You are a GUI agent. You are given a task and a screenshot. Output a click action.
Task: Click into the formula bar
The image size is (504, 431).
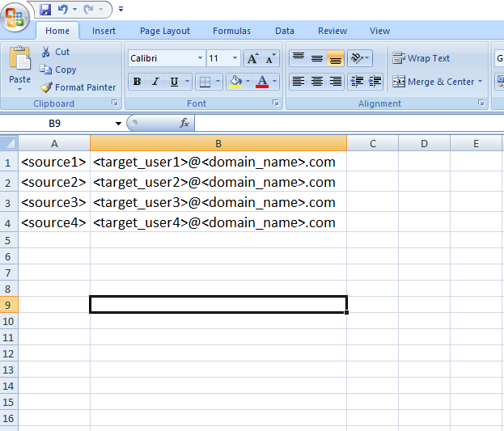[349, 124]
